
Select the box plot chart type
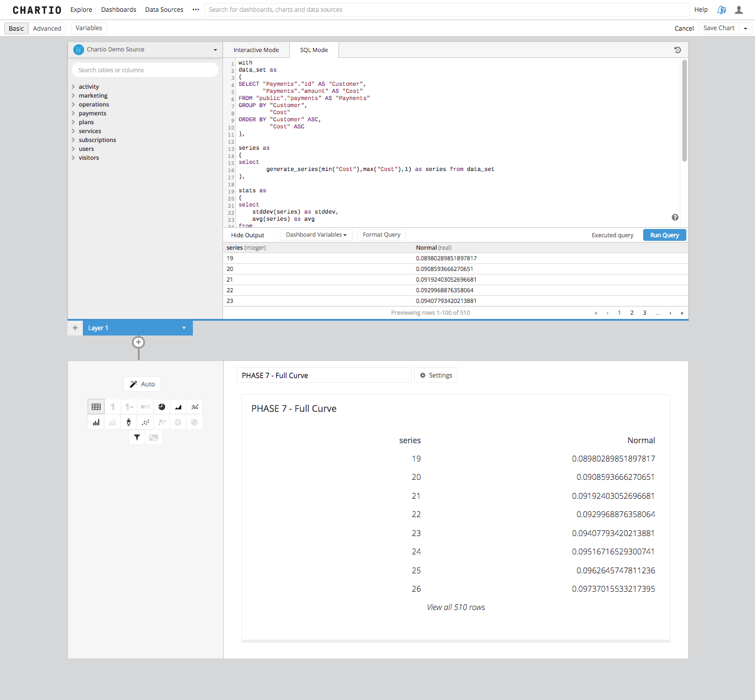coord(129,422)
